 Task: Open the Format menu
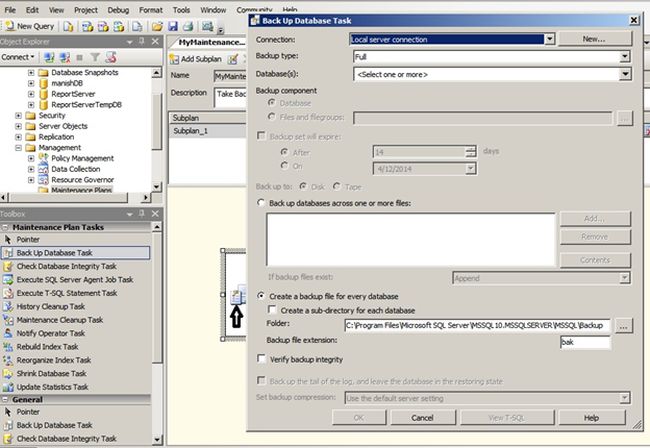click(x=151, y=10)
